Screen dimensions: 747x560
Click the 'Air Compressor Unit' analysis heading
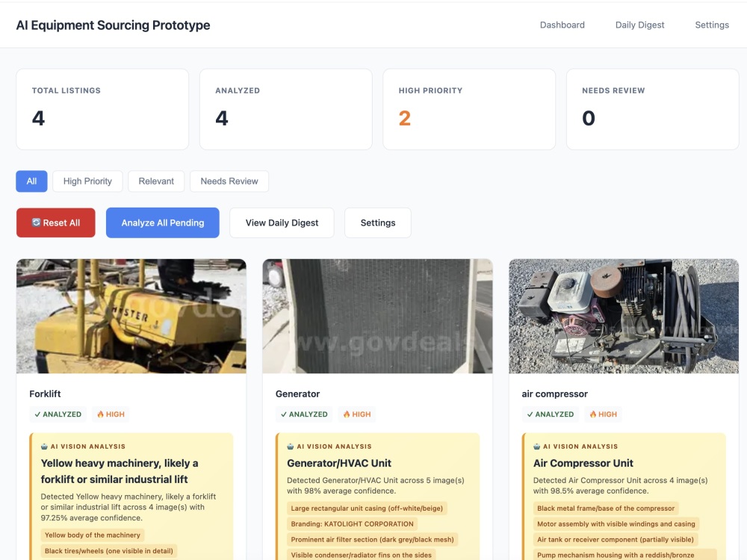583,463
